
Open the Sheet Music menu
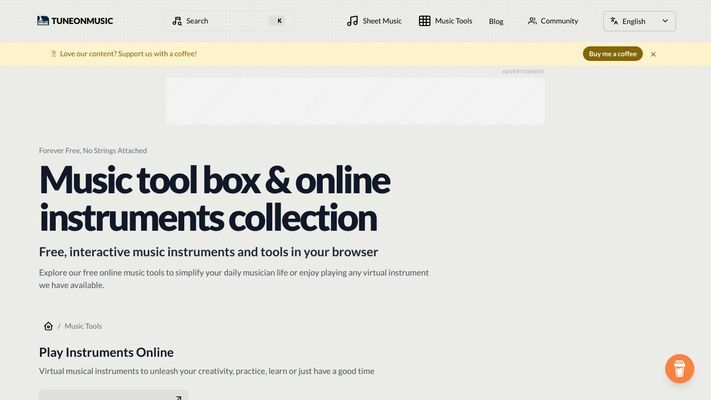click(379, 21)
